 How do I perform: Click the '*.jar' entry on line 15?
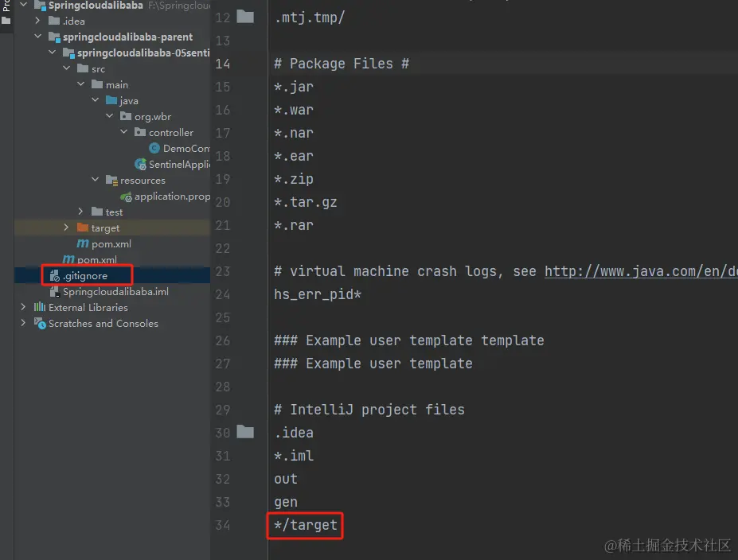click(294, 87)
